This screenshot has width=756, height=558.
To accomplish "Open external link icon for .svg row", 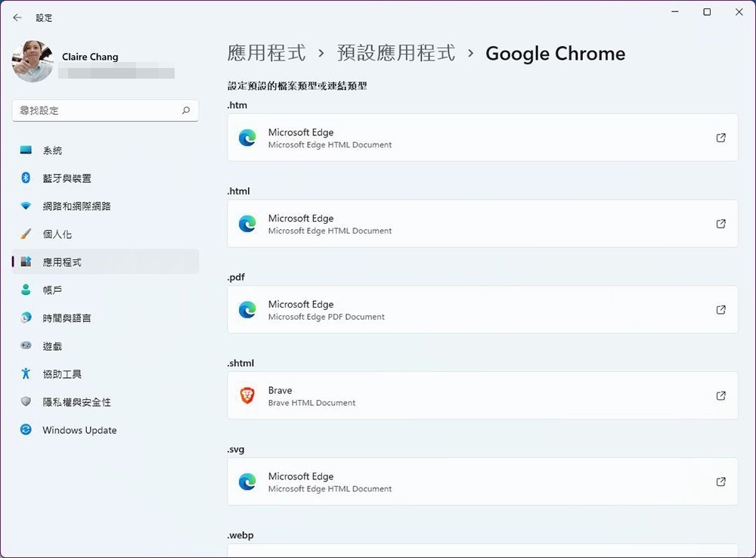I will 720,482.
